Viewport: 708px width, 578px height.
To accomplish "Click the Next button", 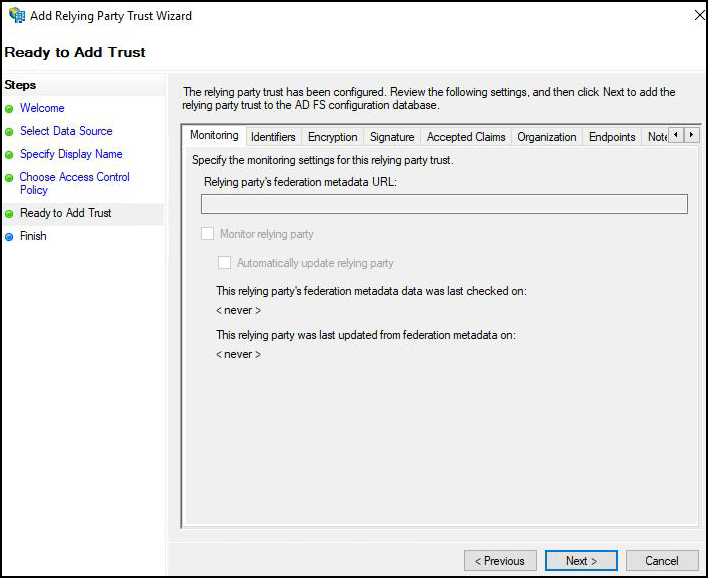I will coord(581,561).
